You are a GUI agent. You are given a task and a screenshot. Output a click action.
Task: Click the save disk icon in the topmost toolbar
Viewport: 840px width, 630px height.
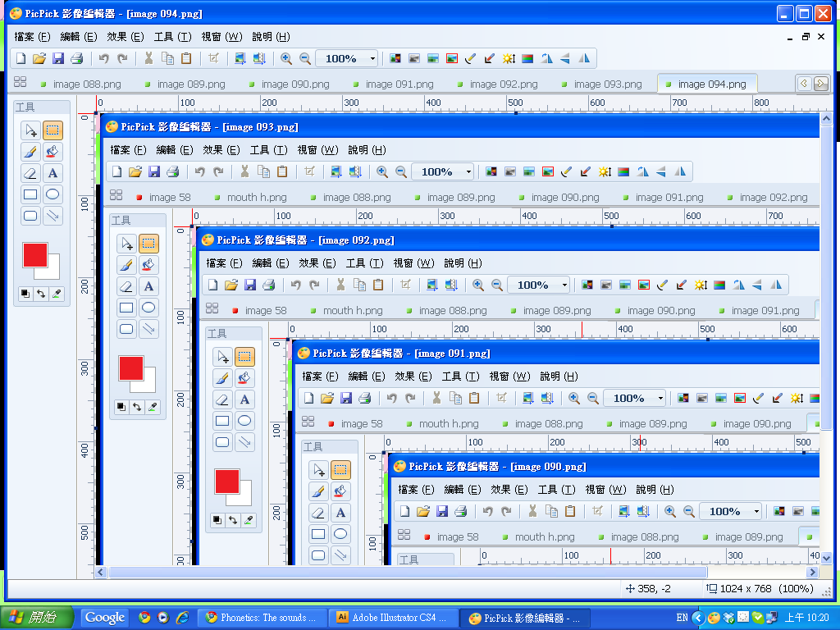coord(58,58)
